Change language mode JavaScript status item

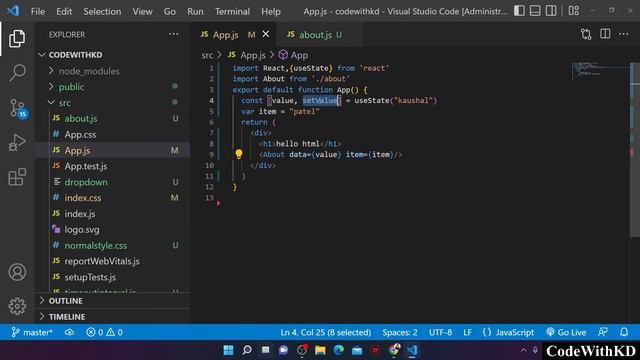tap(508, 332)
